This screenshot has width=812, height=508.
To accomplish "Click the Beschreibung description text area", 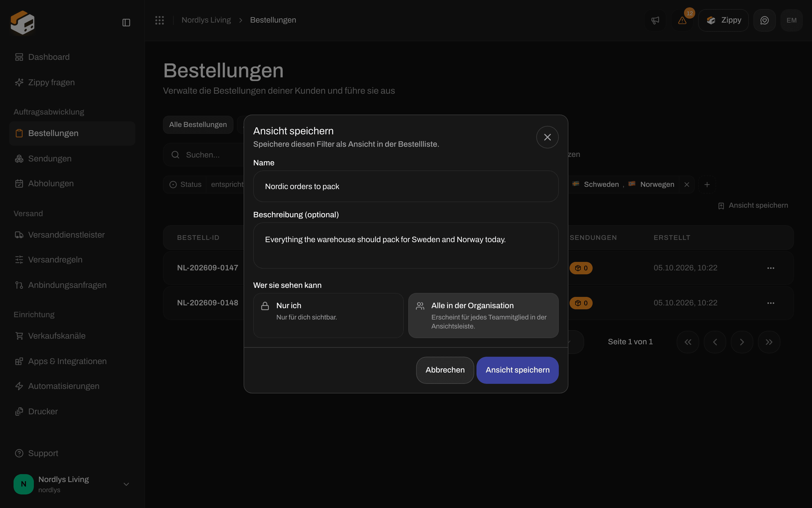I will 406,245.
